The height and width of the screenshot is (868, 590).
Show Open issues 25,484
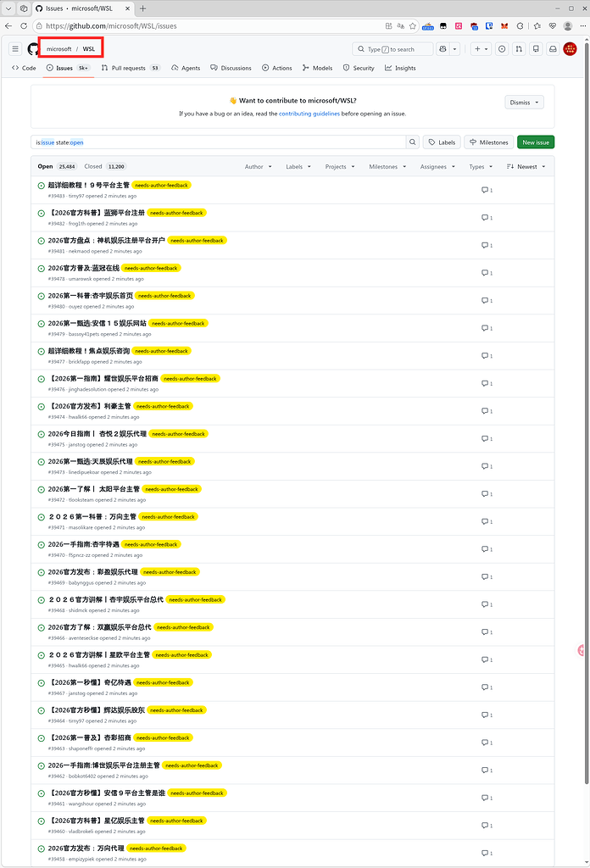click(57, 167)
